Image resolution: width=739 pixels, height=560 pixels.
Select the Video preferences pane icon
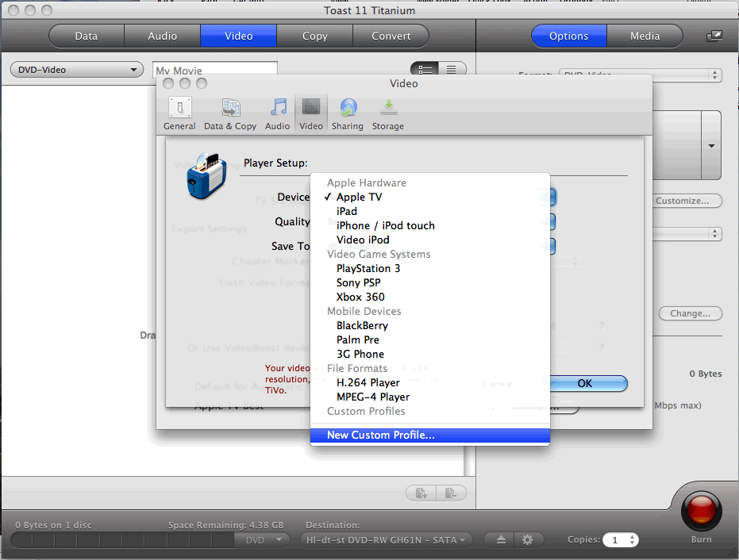click(311, 113)
